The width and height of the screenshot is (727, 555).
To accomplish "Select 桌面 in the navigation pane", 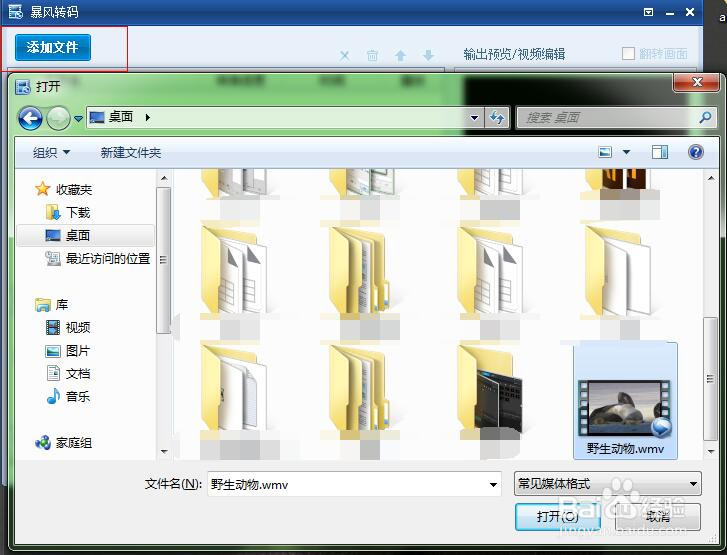I will [86, 236].
